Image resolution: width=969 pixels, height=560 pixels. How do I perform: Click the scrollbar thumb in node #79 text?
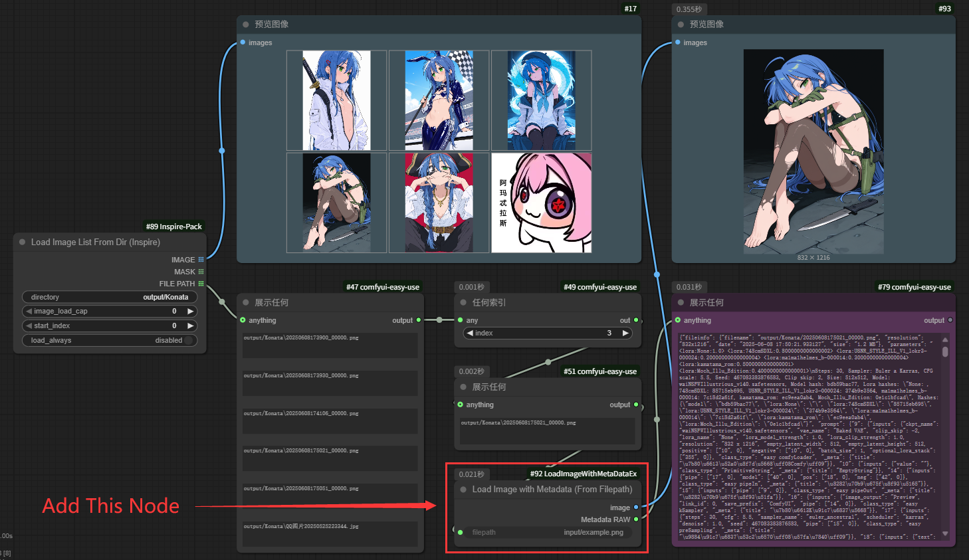click(945, 351)
